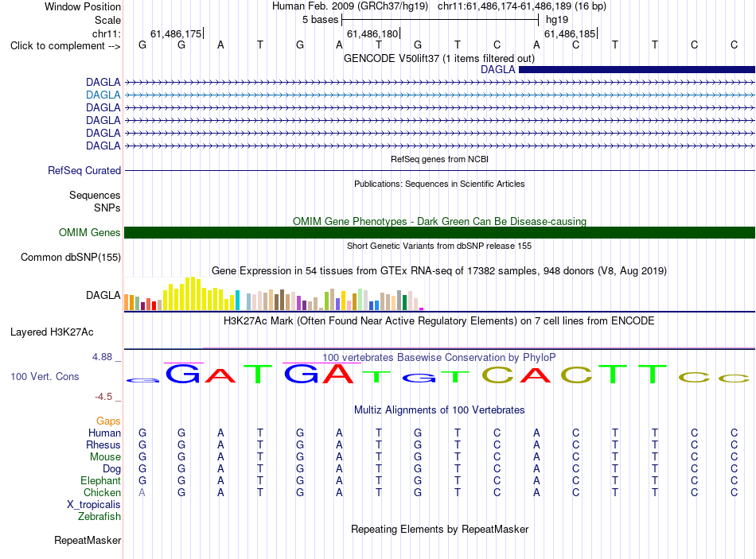Click the chr11 position range header text
Image resolution: width=756 pixels, height=559 pixels.
[x=522, y=6]
